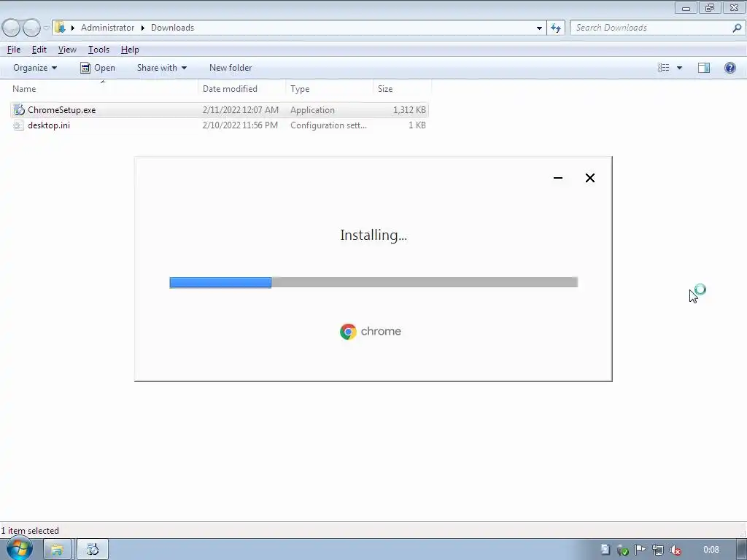Create a New folder
The height and width of the screenshot is (560, 747).
(x=231, y=68)
